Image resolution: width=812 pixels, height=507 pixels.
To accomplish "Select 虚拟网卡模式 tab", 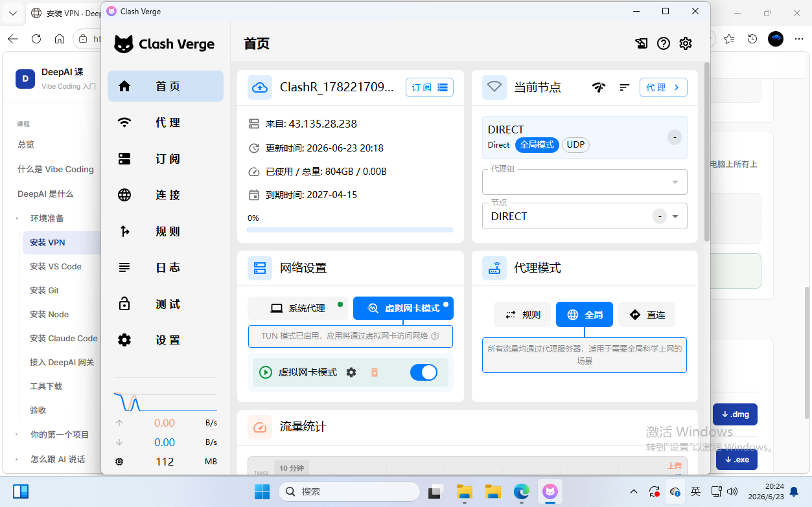I will coord(403,308).
